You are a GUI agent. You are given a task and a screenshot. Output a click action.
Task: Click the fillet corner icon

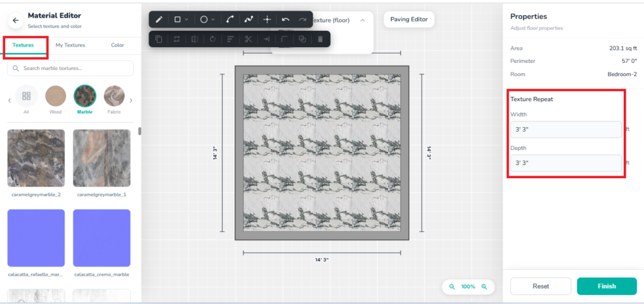[284, 39]
